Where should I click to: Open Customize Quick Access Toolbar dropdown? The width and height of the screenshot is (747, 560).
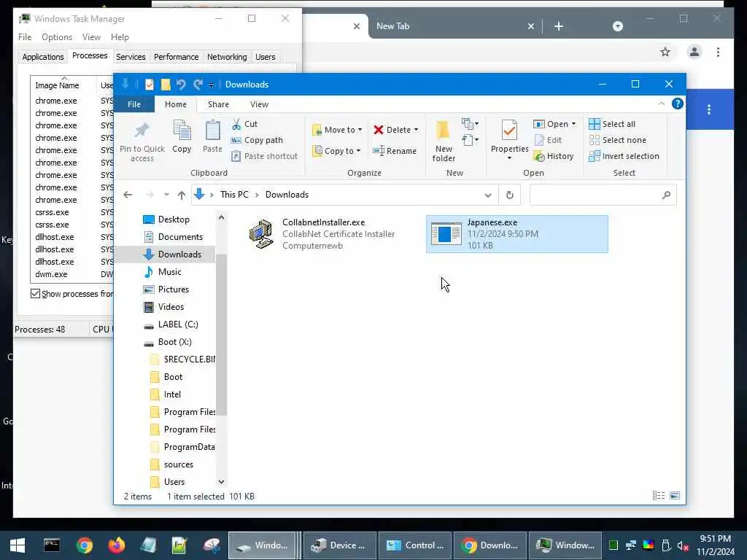(x=211, y=85)
